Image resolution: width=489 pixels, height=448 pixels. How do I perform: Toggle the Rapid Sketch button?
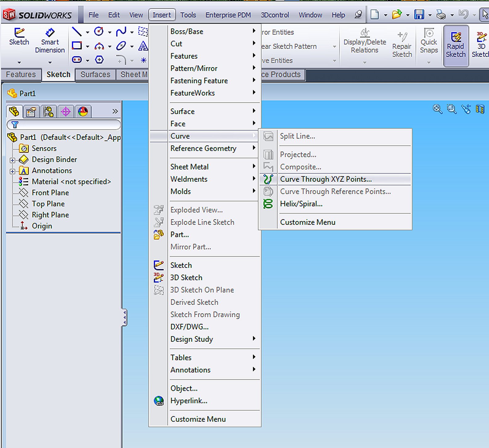[x=456, y=45]
